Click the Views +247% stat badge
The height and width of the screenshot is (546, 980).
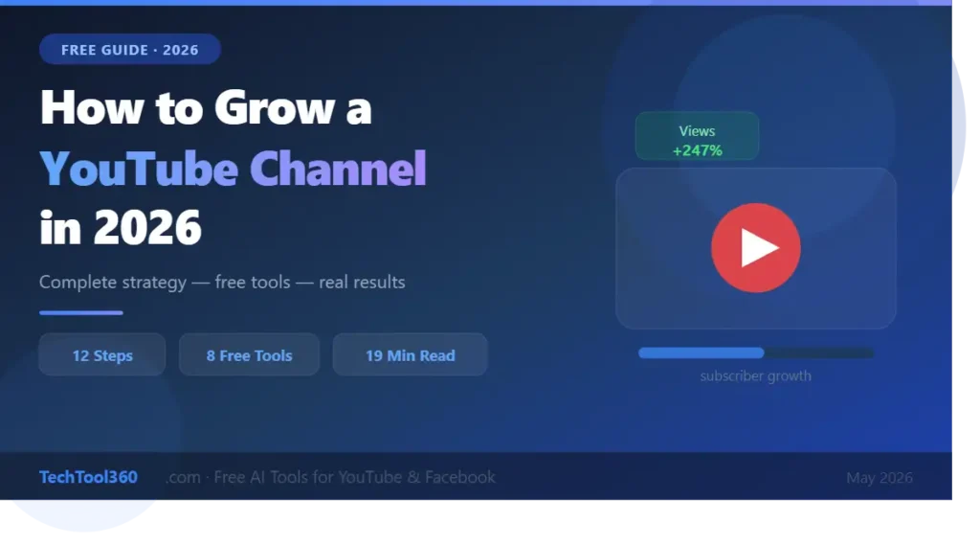(x=697, y=136)
